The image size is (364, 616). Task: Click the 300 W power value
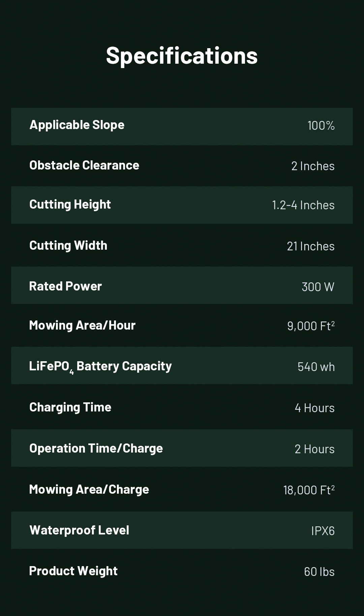(x=318, y=287)
